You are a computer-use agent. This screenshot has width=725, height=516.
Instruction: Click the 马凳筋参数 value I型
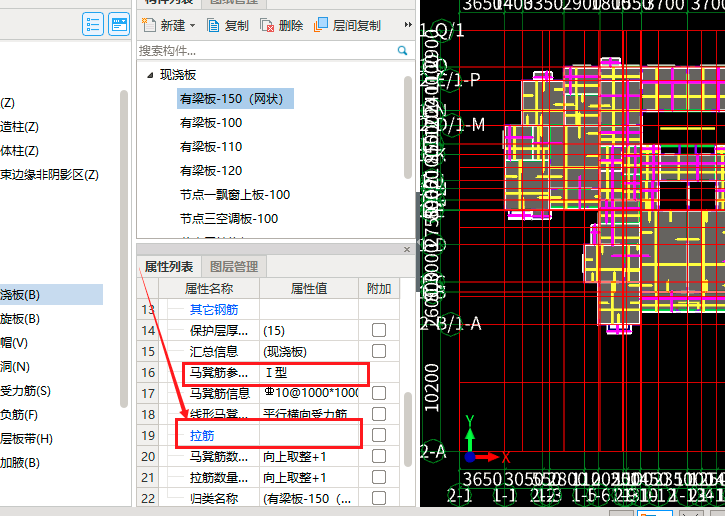point(309,373)
